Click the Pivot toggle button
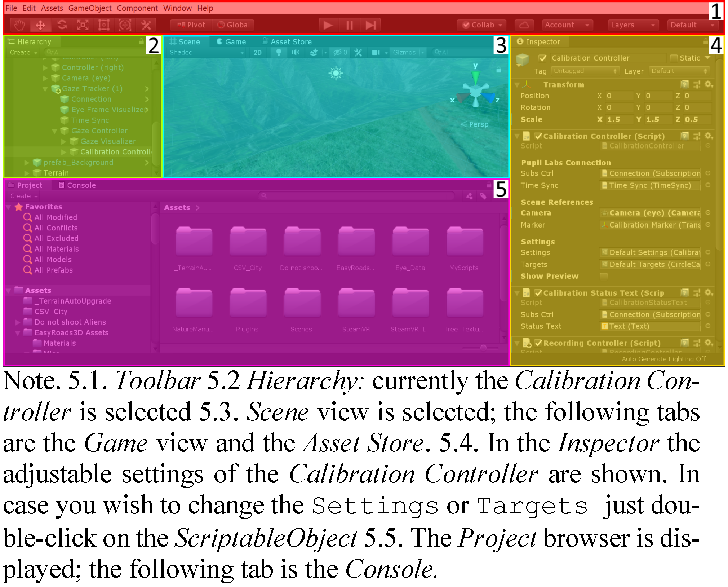Viewport: 728px width, 587px height. (191, 25)
